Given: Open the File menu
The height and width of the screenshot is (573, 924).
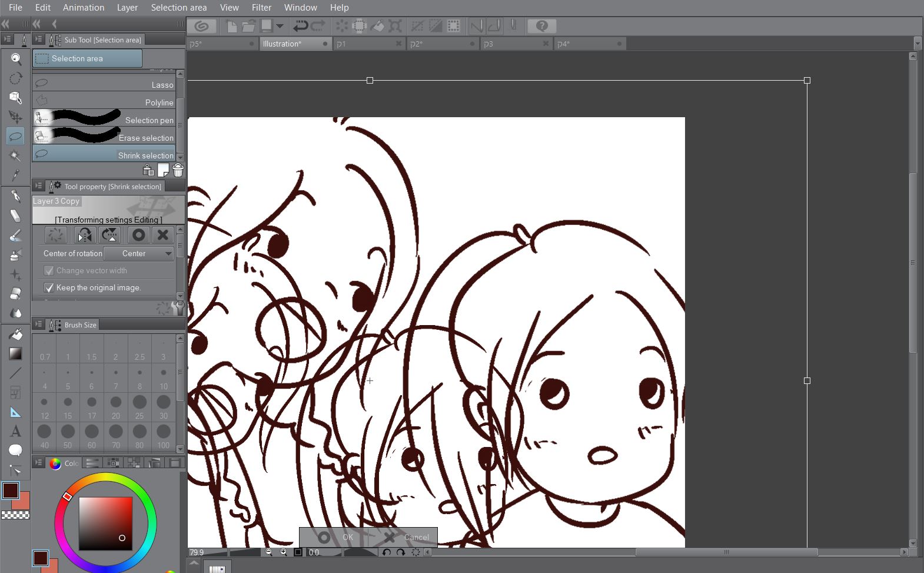Looking at the screenshot, I should 15,8.
